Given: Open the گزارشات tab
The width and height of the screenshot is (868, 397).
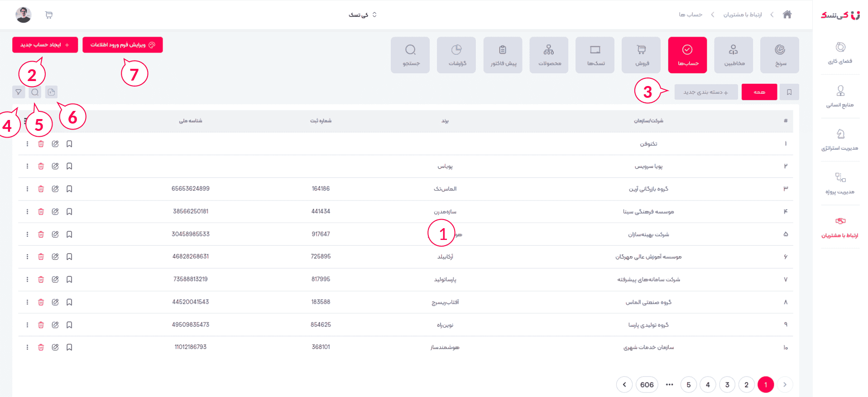Looking at the screenshot, I should [x=456, y=55].
